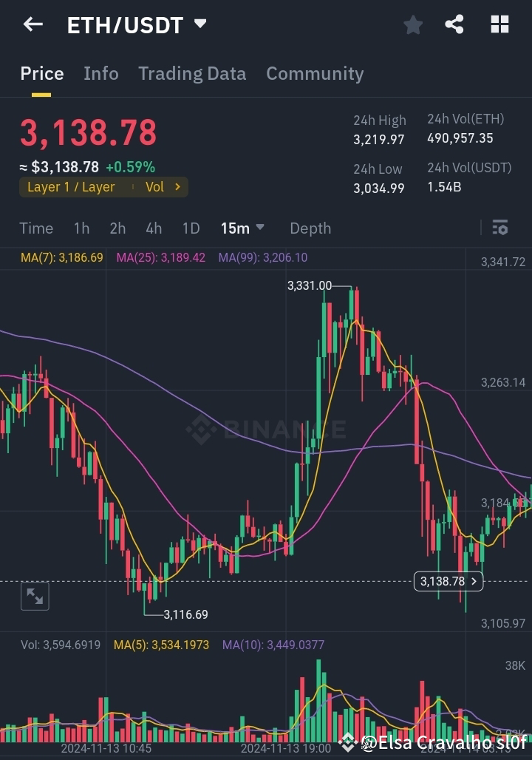The height and width of the screenshot is (760, 532).
Task: Open the Trading Data tab
Action: pyautogui.click(x=191, y=73)
